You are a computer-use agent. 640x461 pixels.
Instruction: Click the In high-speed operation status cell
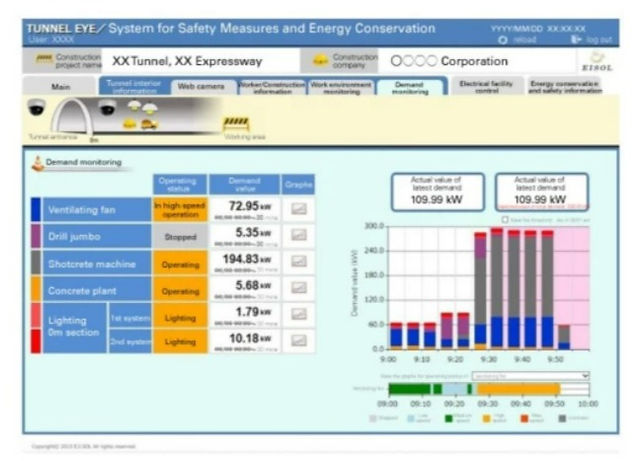pyautogui.click(x=180, y=210)
